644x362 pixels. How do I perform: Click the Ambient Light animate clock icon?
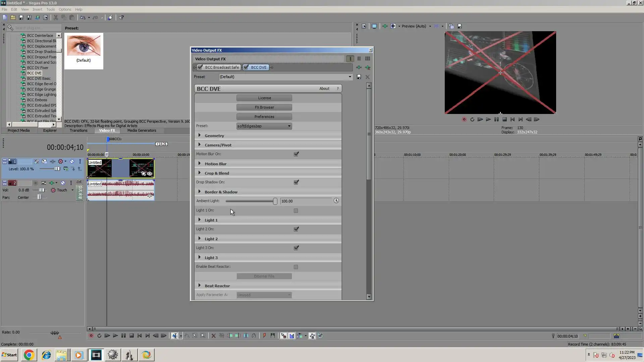(x=336, y=201)
